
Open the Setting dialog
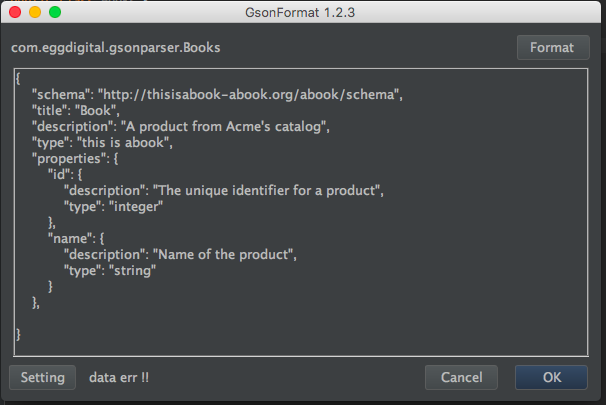coord(43,377)
